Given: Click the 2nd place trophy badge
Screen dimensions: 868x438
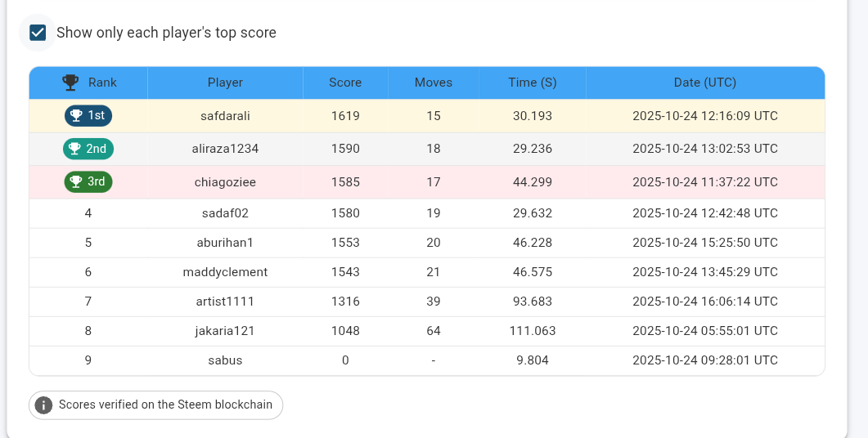Looking at the screenshot, I should pyautogui.click(x=88, y=149).
